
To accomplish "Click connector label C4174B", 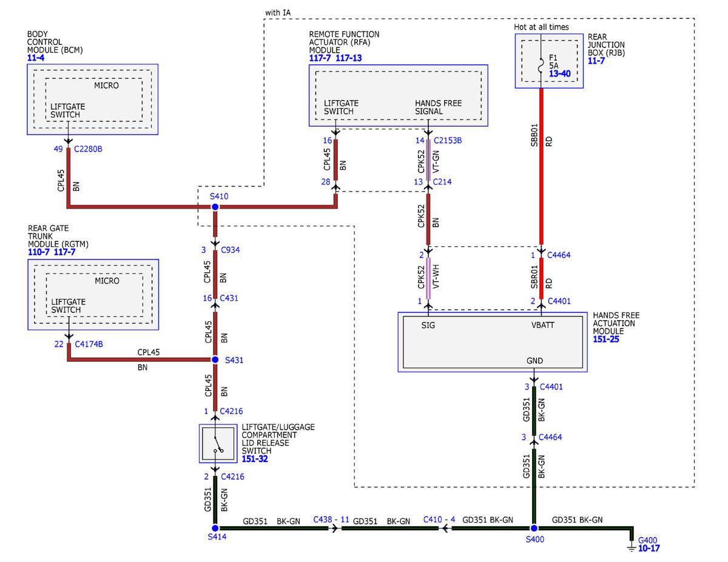I will pos(89,344).
